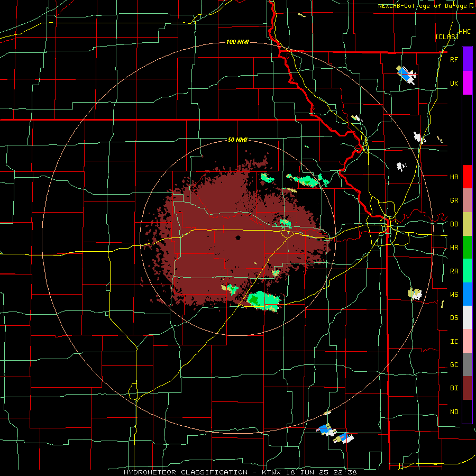
Task: Click the DS legend label
Action: point(454,317)
